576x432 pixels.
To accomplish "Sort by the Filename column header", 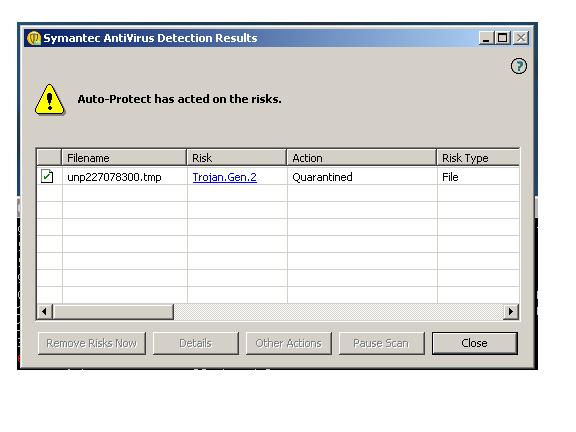I will click(124, 158).
